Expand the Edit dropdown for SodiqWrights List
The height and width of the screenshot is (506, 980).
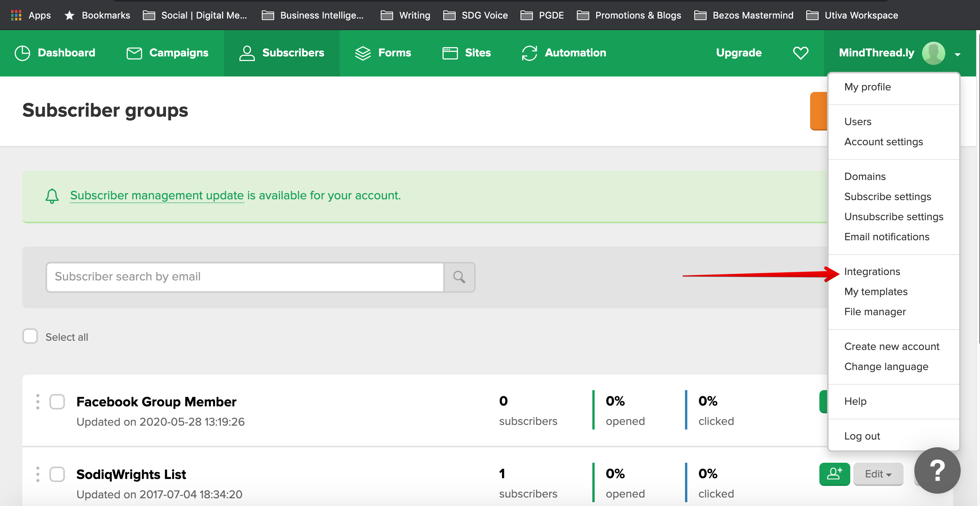click(878, 474)
